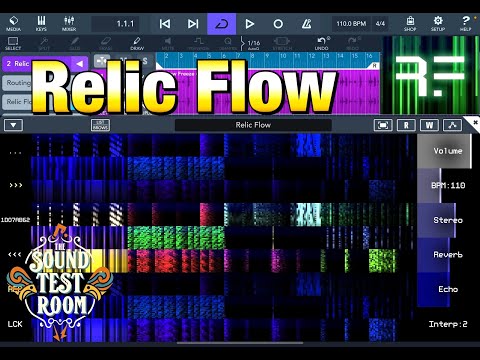Collapse the track inspector arrow
The image size is (480, 360).
(x=79, y=64)
